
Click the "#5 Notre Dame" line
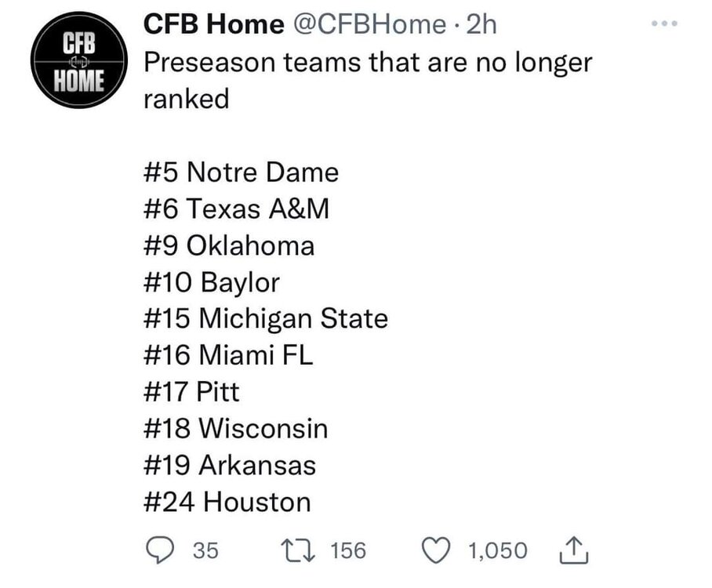tap(242, 172)
